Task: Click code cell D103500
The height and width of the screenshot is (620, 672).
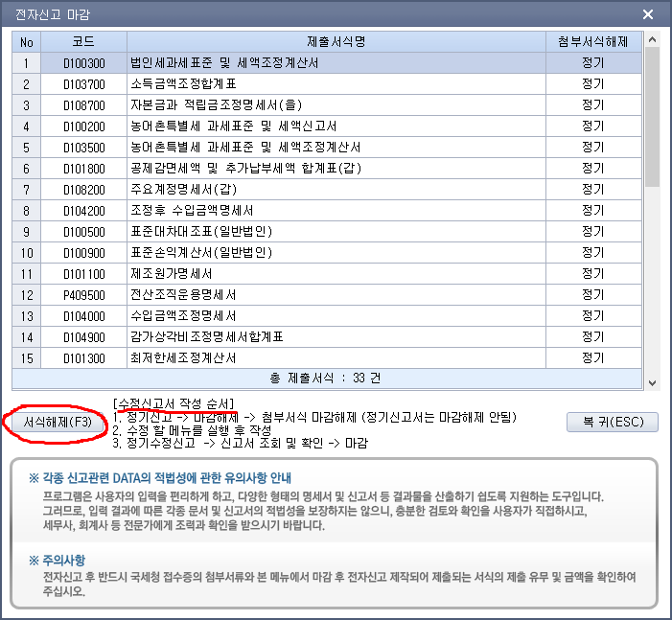Action: click(84, 148)
